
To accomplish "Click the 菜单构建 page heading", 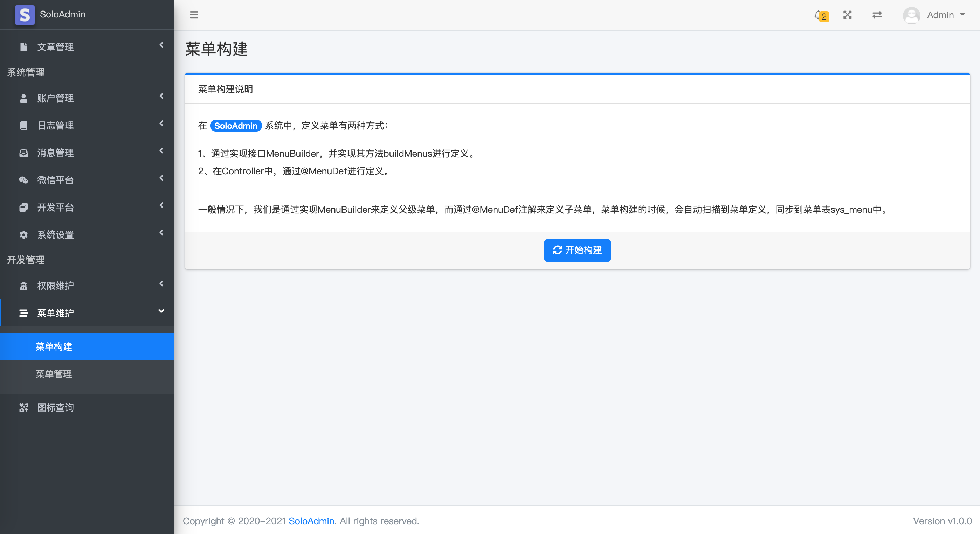I will (216, 49).
